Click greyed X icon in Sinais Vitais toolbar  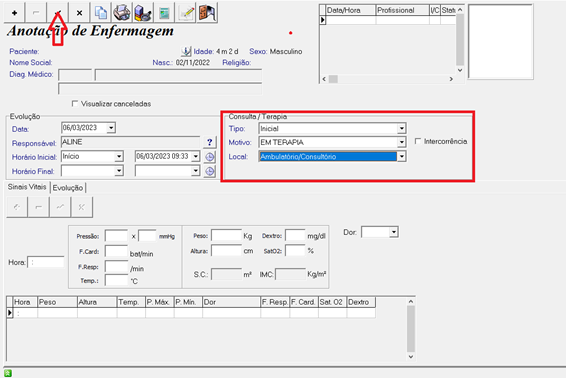coord(82,207)
